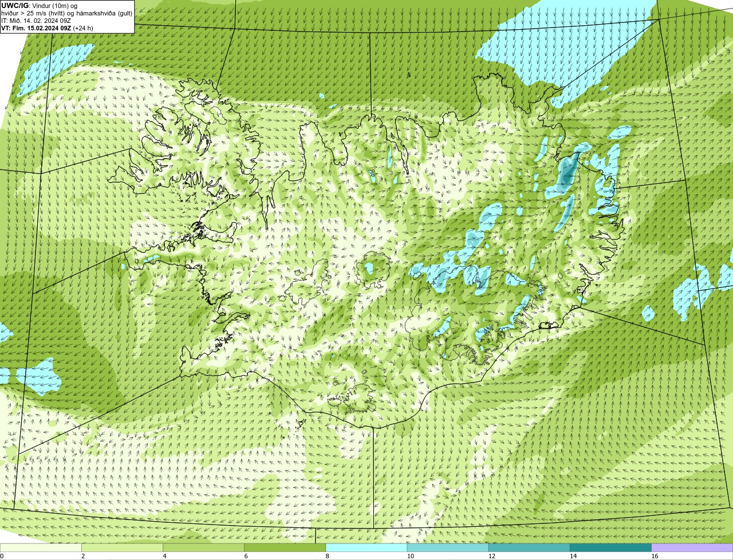Viewport: 733px width, 560px height.
Task: Click the 0–2 m/s palest legend swatch
Action: click(41, 548)
